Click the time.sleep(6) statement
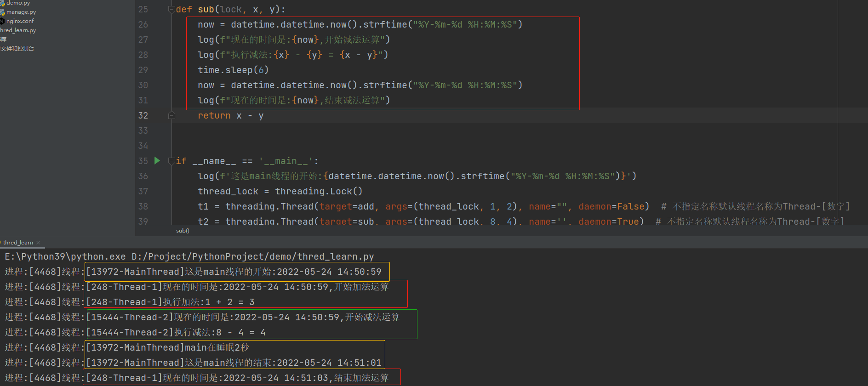Viewport: 868px width, 386px height. pos(233,70)
